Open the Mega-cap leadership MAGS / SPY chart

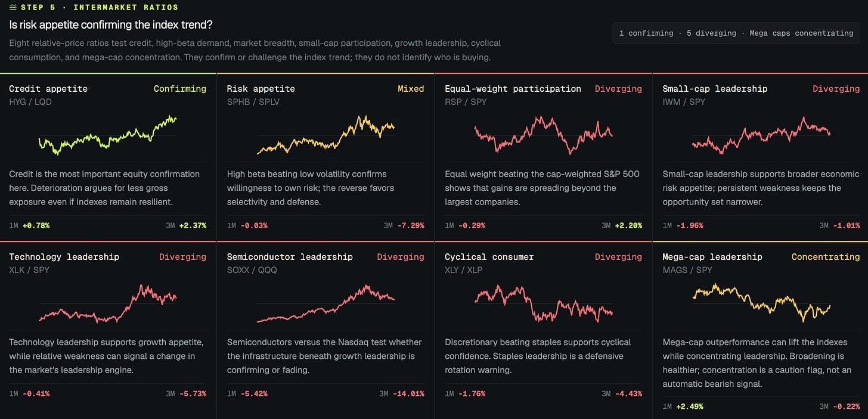click(x=761, y=303)
